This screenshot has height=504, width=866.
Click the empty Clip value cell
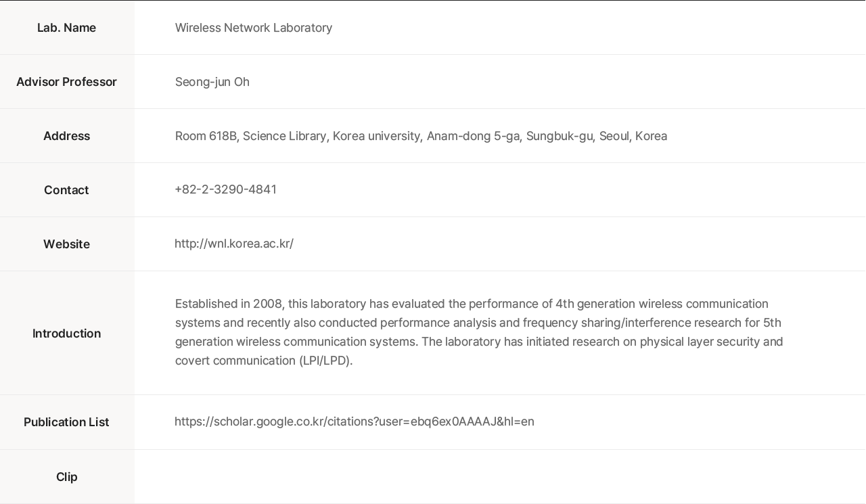coord(499,477)
